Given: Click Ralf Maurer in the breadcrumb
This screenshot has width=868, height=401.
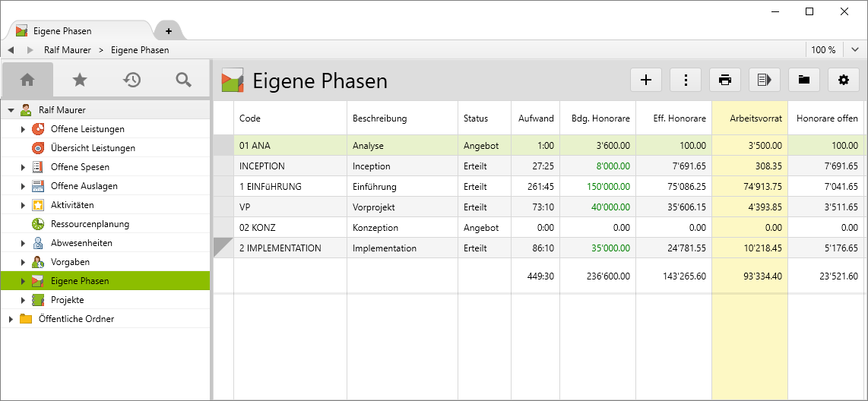Looking at the screenshot, I should [x=67, y=50].
